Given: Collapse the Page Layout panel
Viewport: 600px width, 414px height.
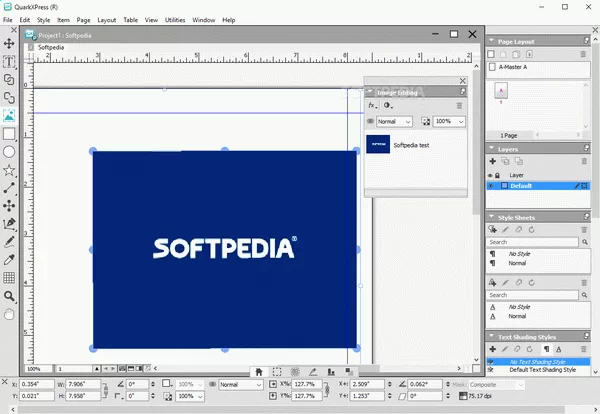Looking at the screenshot, I should [491, 41].
